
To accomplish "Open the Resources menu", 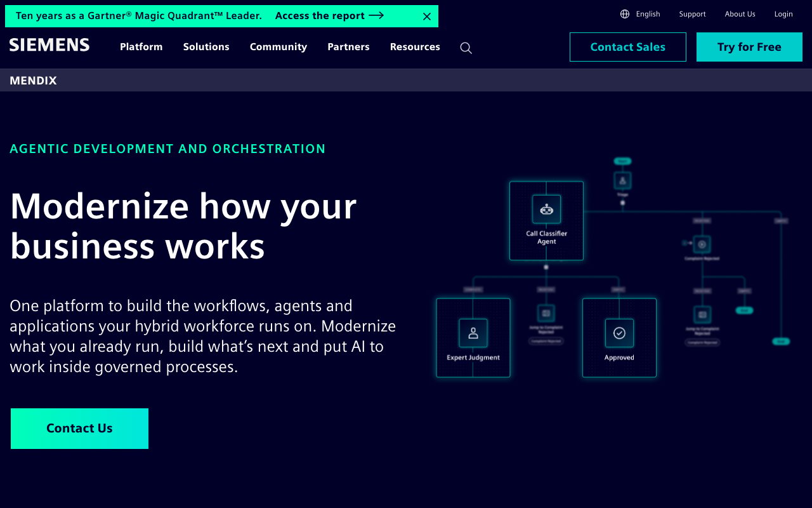I will point(415,47).
